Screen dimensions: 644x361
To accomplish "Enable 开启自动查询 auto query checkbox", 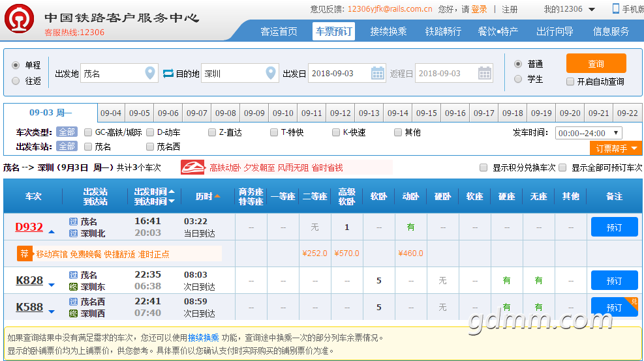I will [570, 81].
